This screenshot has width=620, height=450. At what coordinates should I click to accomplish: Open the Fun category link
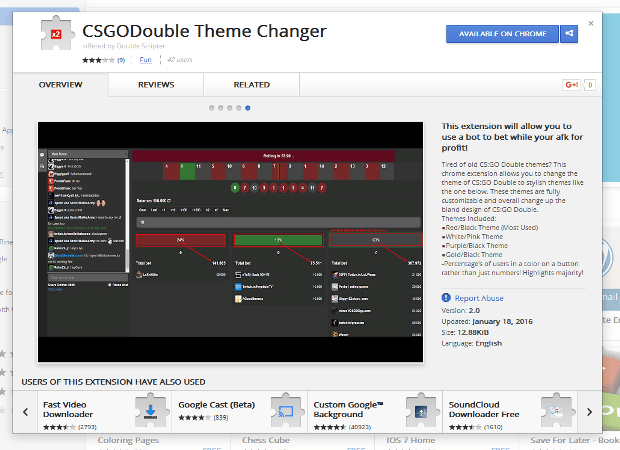(146, 60)
